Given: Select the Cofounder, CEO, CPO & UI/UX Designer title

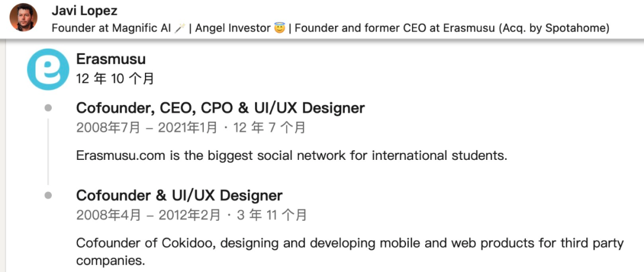Looking at the screenshot, I should [x=220, y=108].
